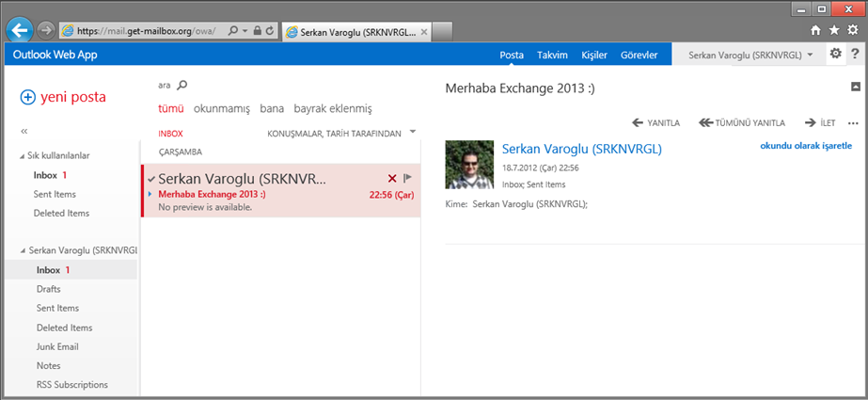The image size is (868, 400).
Task: Click okundu olarak işaretle link
Action: click(806, 146)
